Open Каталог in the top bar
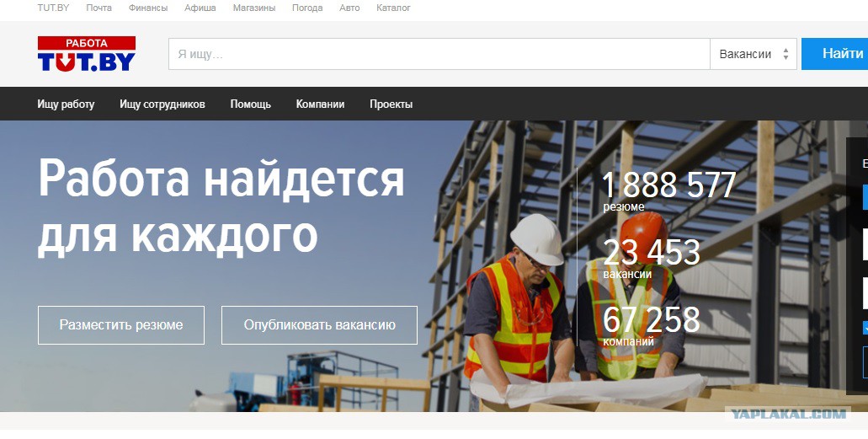The width and height of the screenshot is (868, 439). tap(393, 8)
